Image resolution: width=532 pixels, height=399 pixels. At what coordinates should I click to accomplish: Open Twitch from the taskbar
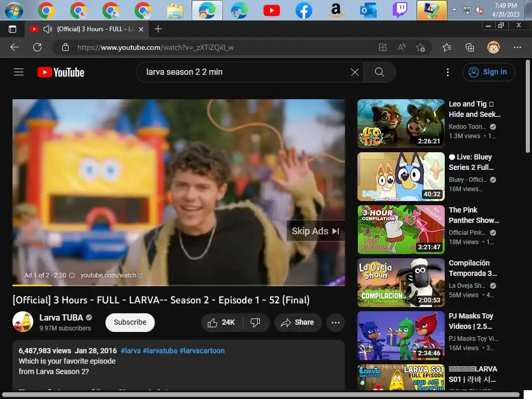[x=400, y=10]
